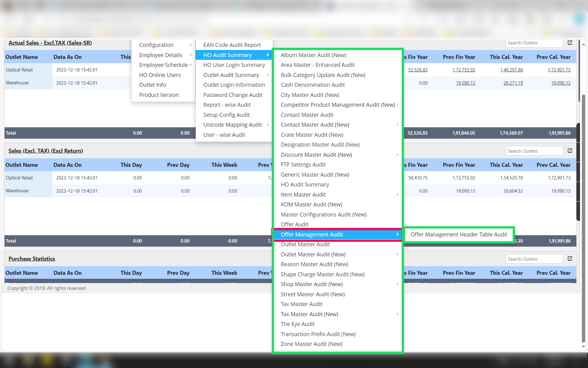Select Offer Management Header Table Audit

(458, 235)
